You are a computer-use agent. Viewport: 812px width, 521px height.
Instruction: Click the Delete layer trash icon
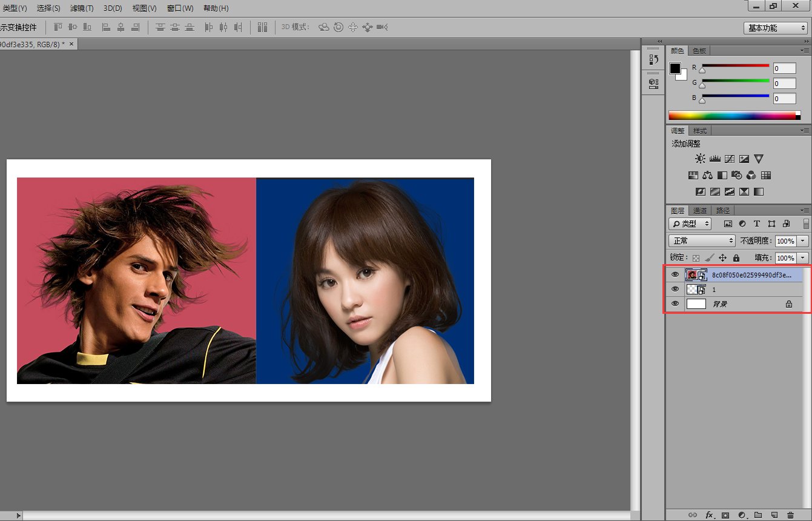(x=790, y=515)
